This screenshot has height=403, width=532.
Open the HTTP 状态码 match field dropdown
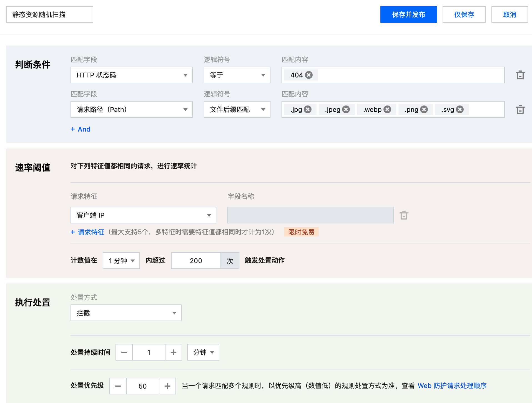coord(131,75)
